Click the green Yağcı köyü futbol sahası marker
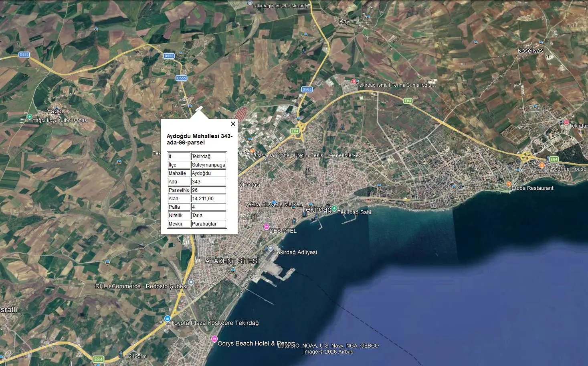588x366 pixels. [29, 117]
